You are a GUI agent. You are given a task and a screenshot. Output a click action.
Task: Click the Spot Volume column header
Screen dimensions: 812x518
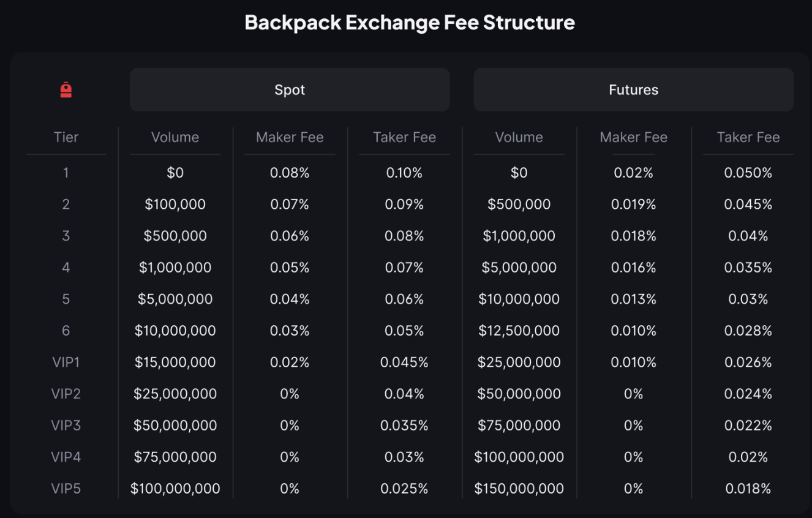(x=175, y=137)
